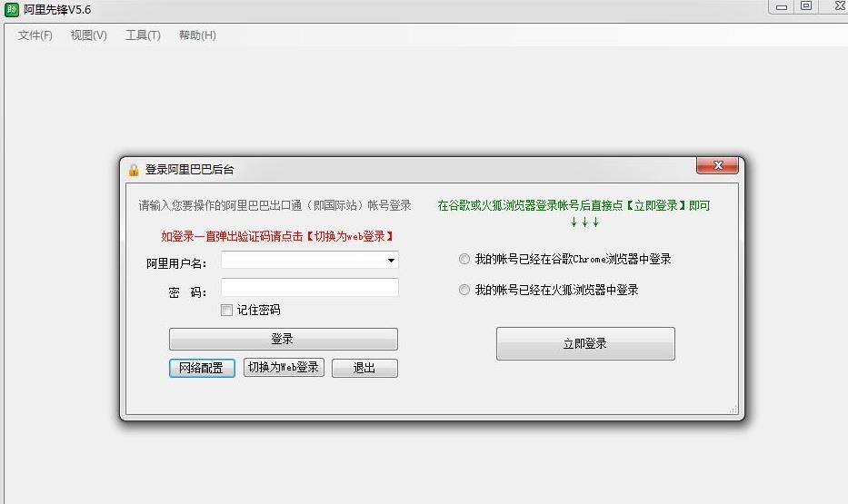
Task: Click the dialog resize grip corner
Action: [733, 410]
